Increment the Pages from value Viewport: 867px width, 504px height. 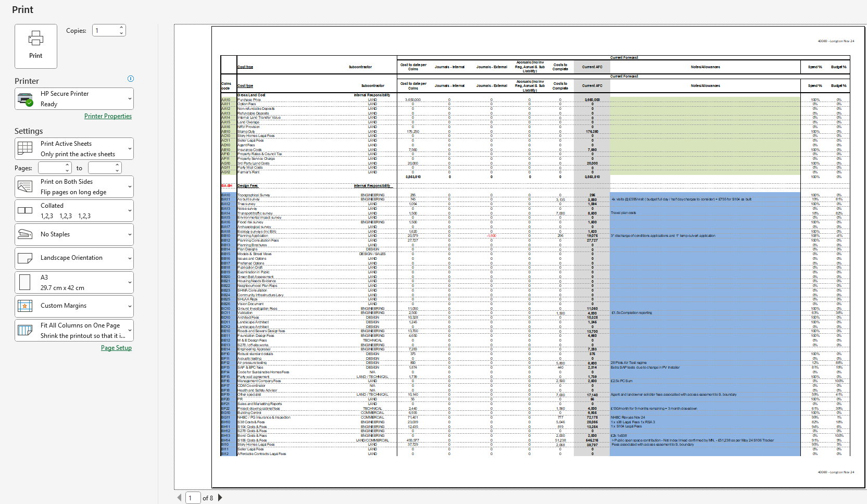pyautogui.click(x=68, y=165)
